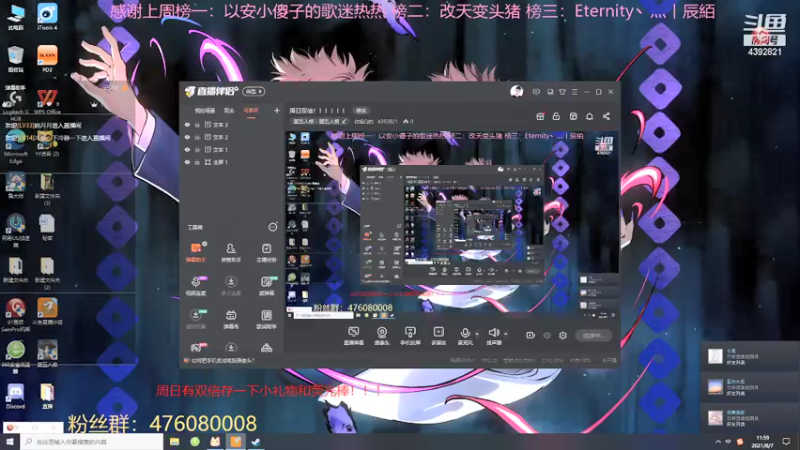Switch to the orange highlighted scene tab
The width and height of the screenshot is (800, 450).
(x=251, y=111)
